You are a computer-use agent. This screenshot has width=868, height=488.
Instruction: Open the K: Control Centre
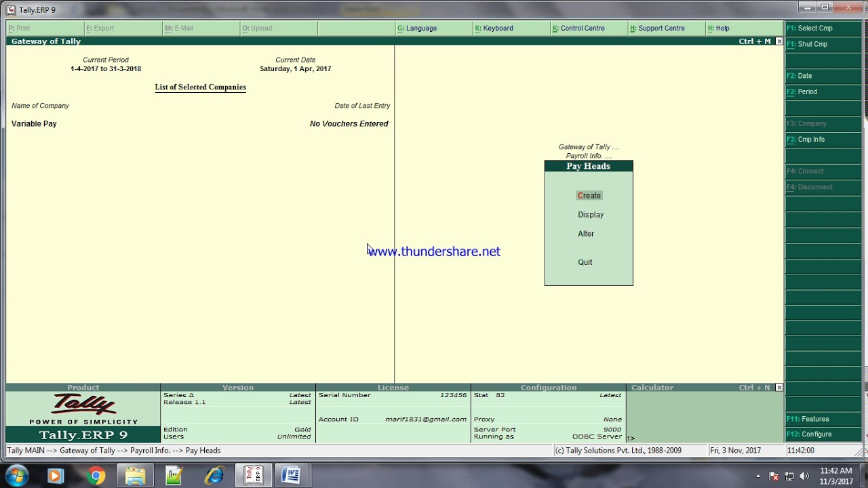tap(589, 28)
